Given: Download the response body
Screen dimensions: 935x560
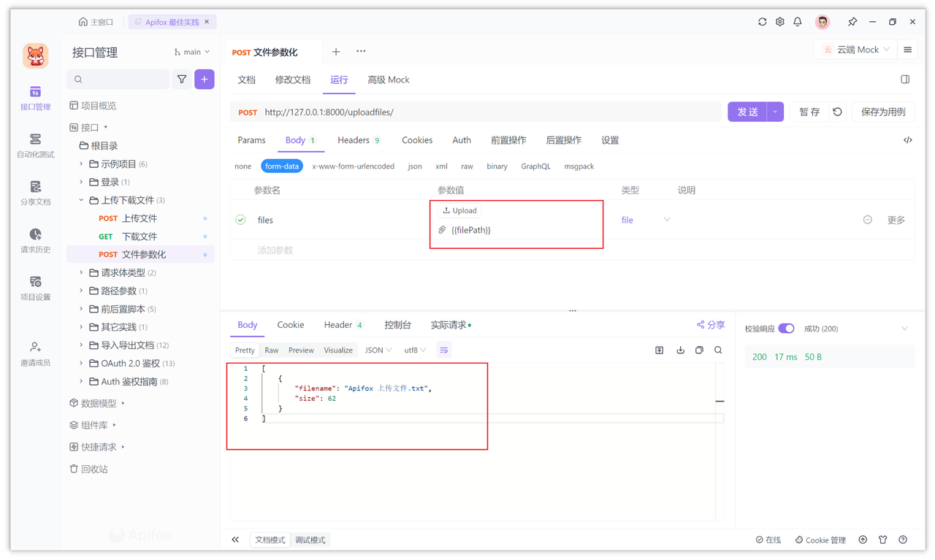Looking at the screenshot, I should click(680, 350).
